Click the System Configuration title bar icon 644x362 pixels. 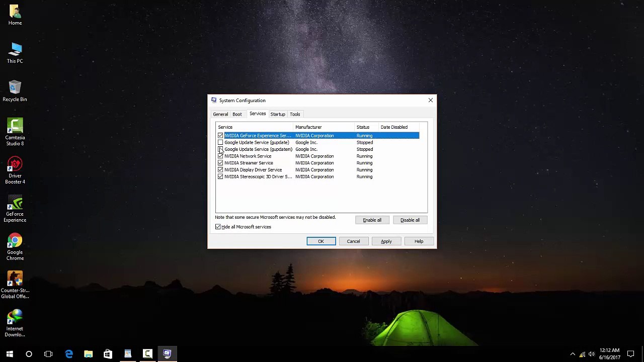coord(214,100)
